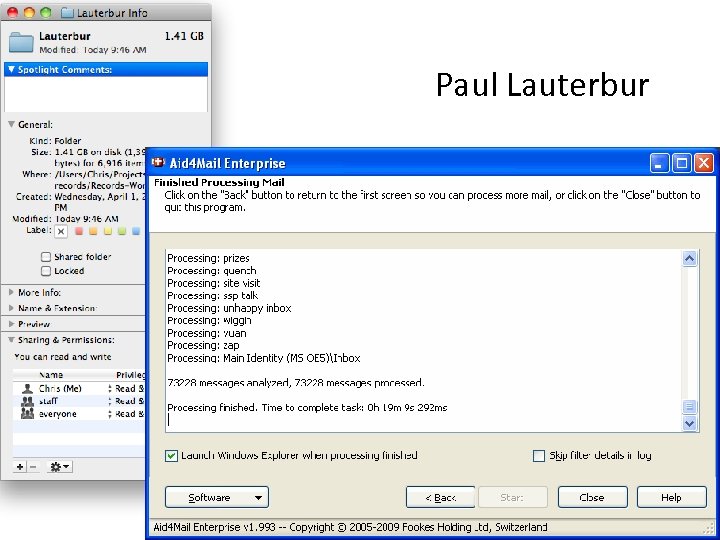Collapse the Spotlight Comments section
This screenshot has width=720, height=540.
[11, 69]
